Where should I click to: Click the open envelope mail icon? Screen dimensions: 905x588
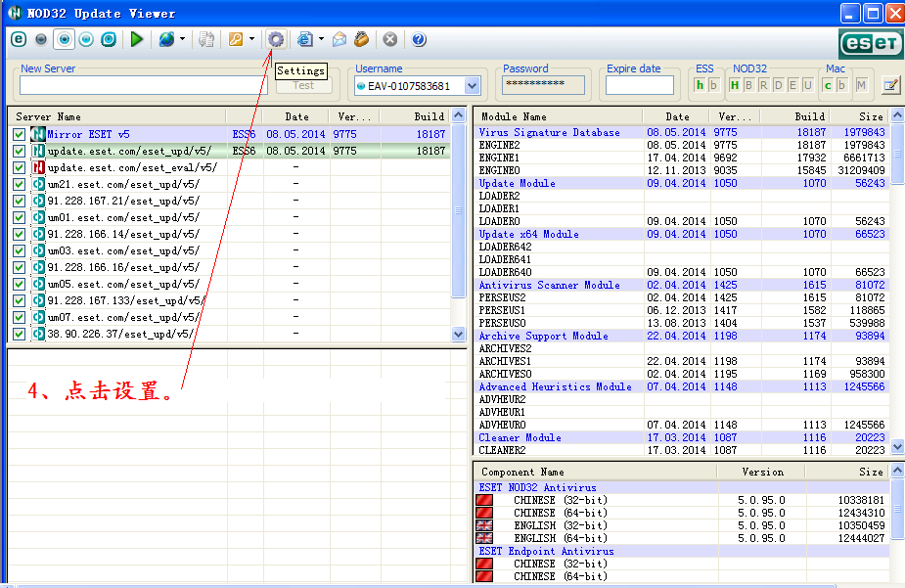[x=339, y=39]
